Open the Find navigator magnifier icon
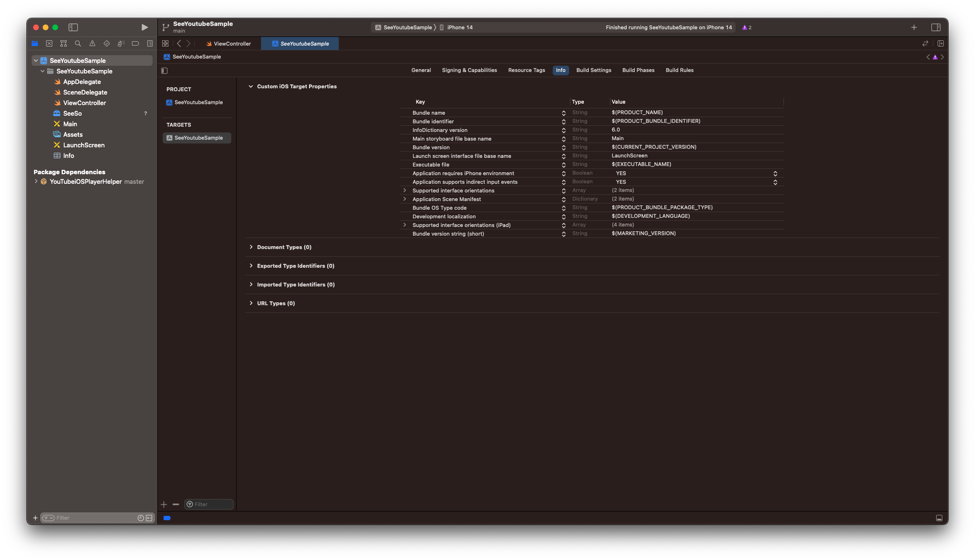 (x=78, y=44)
